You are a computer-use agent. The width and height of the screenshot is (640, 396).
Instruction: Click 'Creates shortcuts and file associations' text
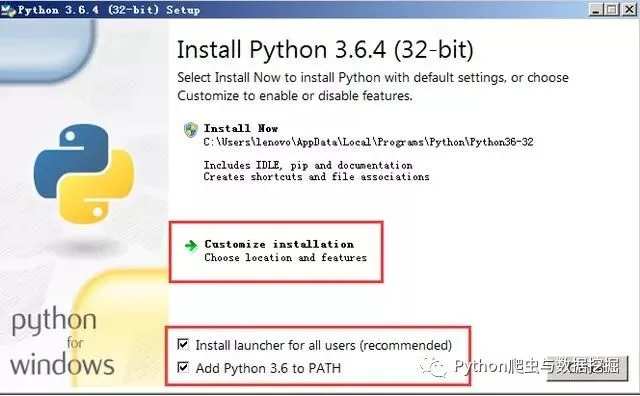(316, 177)
